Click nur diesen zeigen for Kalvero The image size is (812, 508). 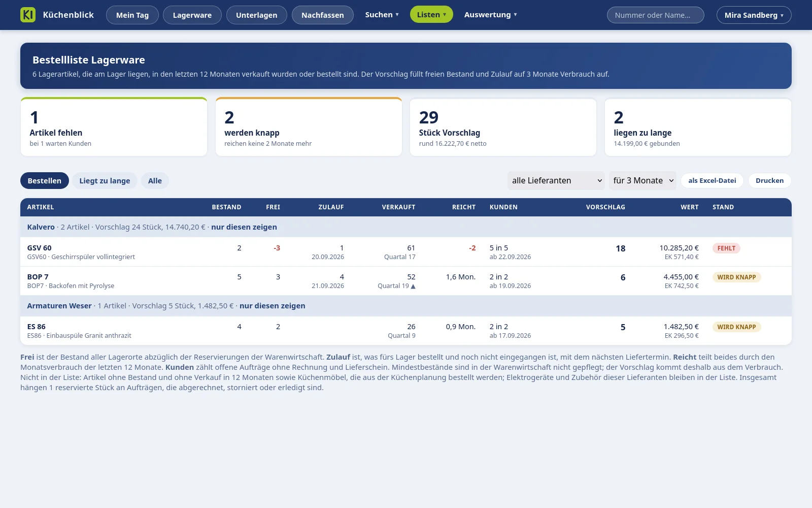tap(244, 227)
